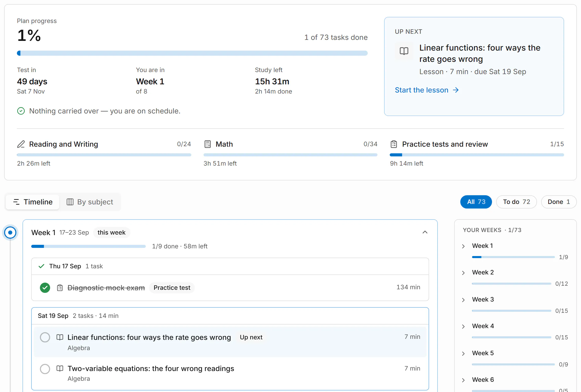
Task: Expand Week 4 in Your Weeks sidebar
Action: click(x=463, y=326)
